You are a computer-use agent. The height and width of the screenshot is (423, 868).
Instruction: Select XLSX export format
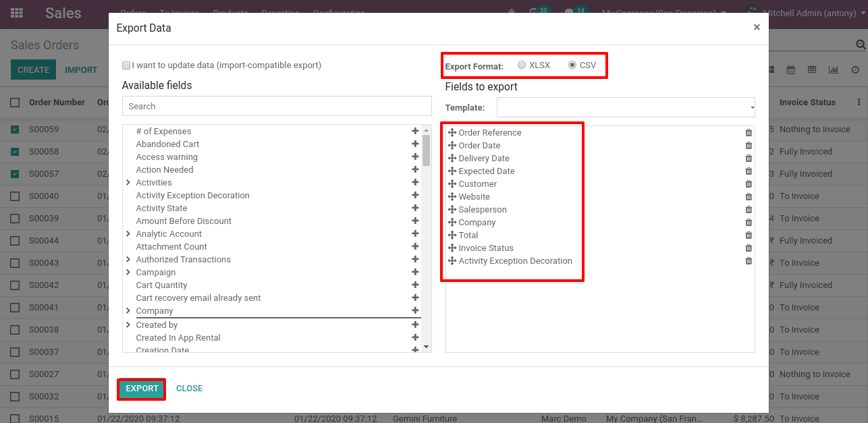click(x=522, y=65)
